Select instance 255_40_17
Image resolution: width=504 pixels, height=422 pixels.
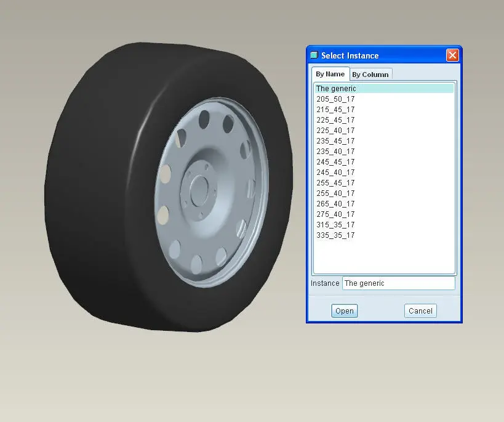384,193
